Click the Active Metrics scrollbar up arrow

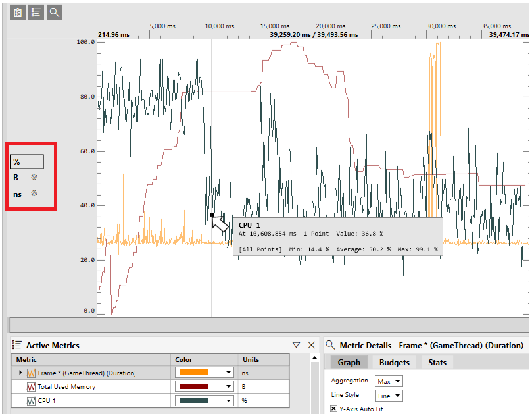coord(314,358)
